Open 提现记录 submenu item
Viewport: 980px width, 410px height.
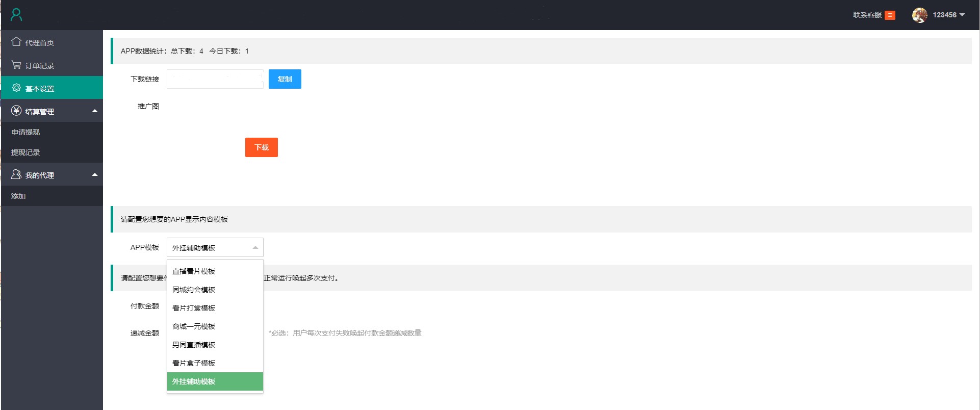tap(52, 152)
